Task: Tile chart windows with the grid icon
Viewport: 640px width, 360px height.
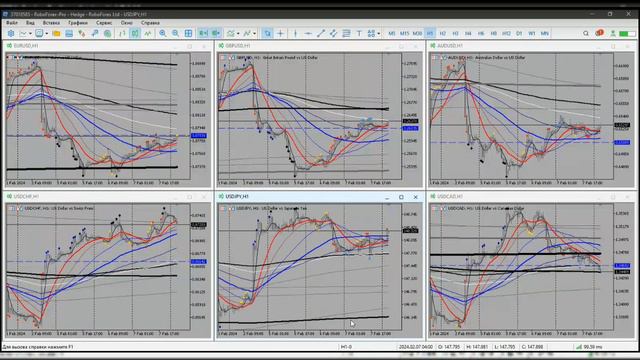Action: click(x=188, y=33)
